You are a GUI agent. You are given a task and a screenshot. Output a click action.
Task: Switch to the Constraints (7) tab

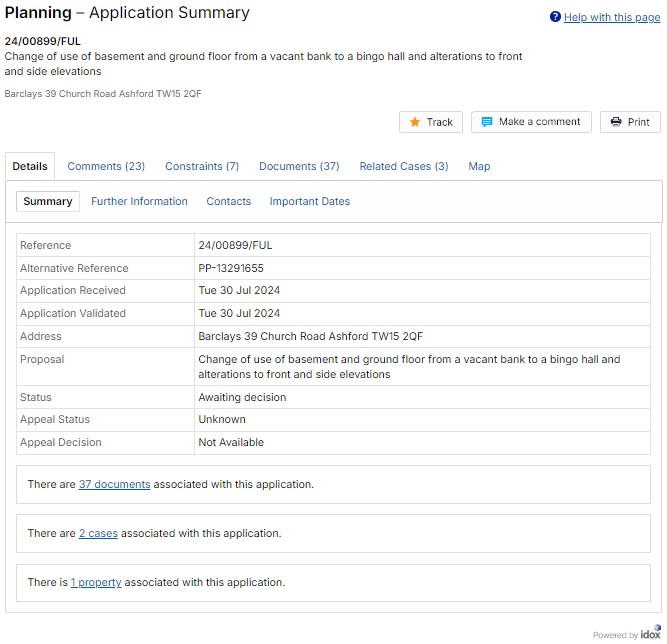[x=202, y=166]
